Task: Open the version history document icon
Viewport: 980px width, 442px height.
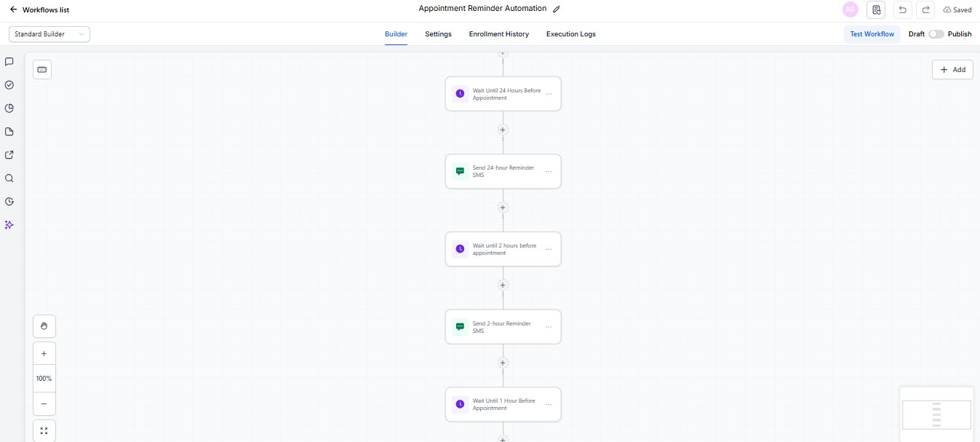Action: pos(876,9)
